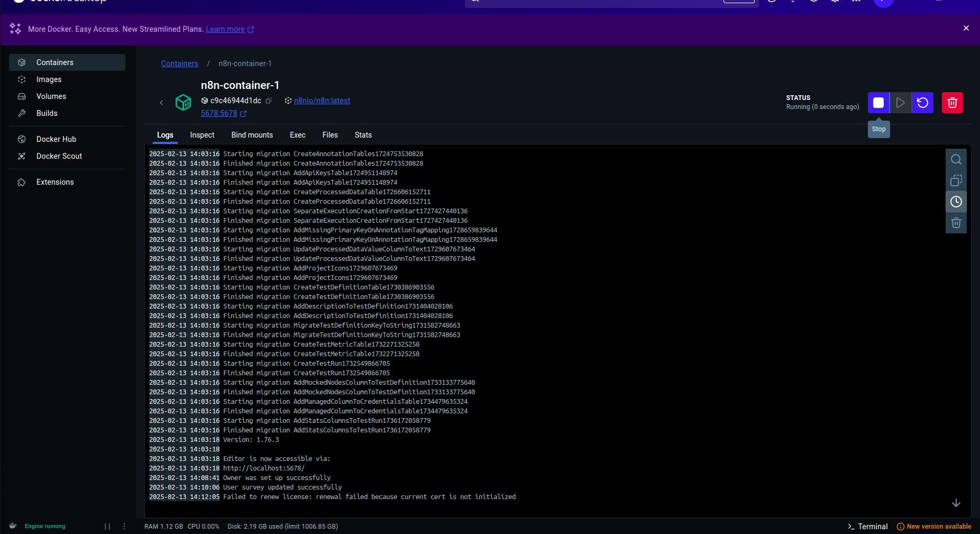Delete the n8n container
Viewport: 980px width, 534px height.
point(952,103)
